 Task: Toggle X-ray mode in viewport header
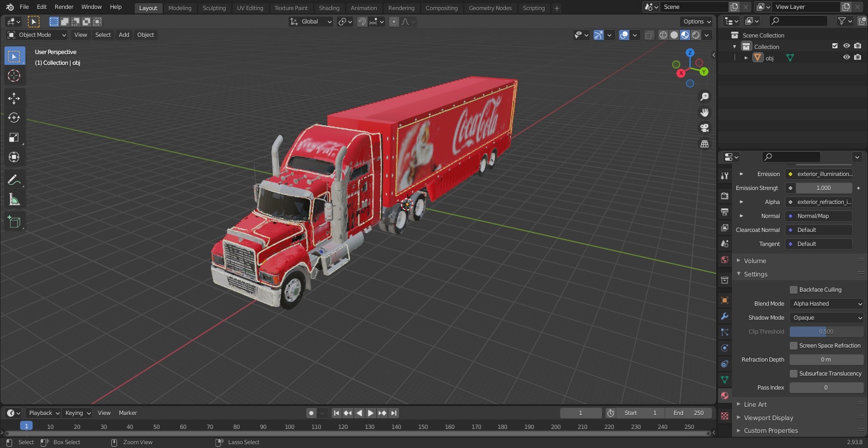click(649, 35)
